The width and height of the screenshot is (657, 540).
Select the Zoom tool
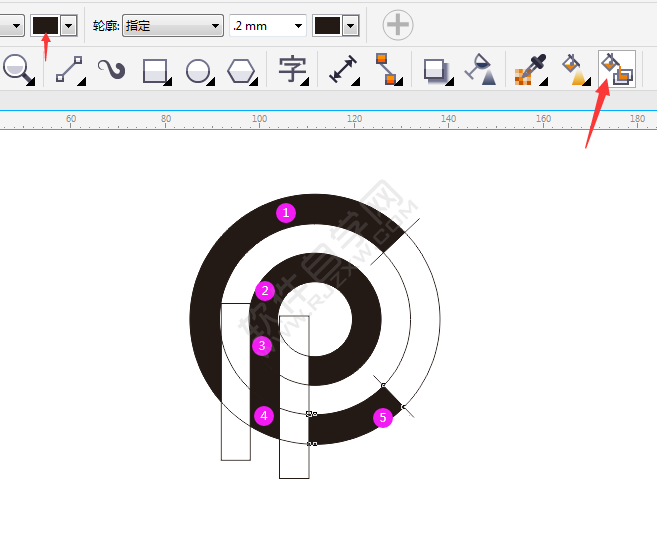(18, 69)
